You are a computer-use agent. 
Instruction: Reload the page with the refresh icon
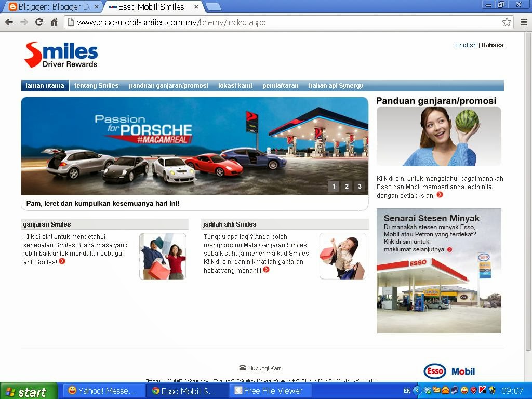pos(39,22)
